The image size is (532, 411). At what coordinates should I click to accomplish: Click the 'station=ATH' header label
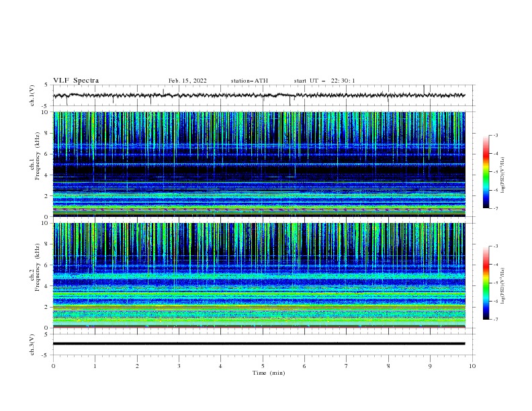point(249,81)
